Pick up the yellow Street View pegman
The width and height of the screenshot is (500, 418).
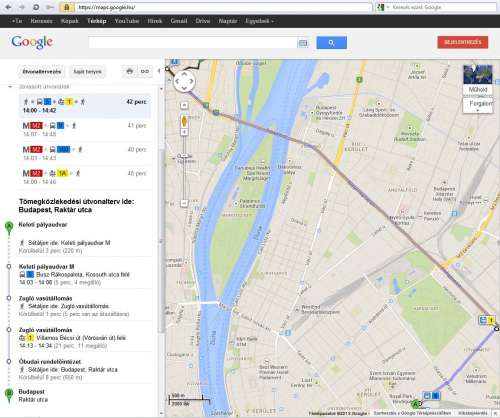pyautogui.click(x=184, y=121)
